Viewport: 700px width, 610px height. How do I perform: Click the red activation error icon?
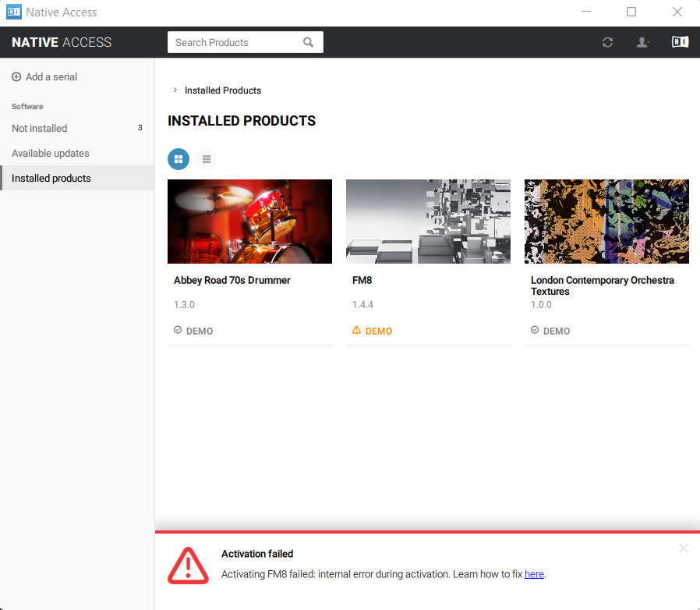point(188,566)
